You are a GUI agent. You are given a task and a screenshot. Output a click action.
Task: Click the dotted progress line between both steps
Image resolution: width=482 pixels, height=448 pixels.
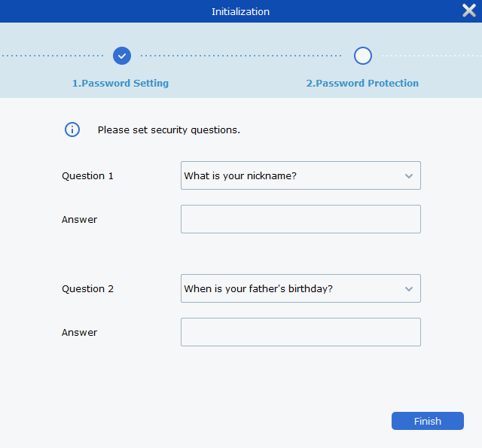241,56
